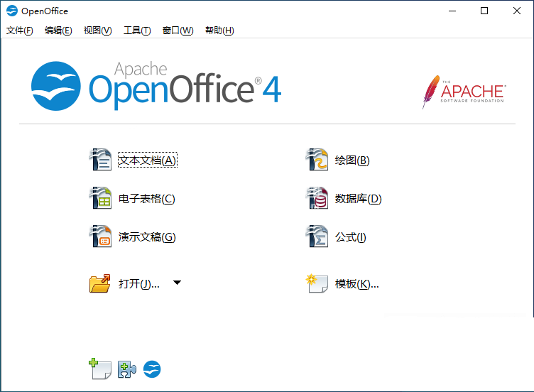The height and width of the screenshot is (392, 534).
Task: Click the Draw drawing icon
Action: [317, 159]
